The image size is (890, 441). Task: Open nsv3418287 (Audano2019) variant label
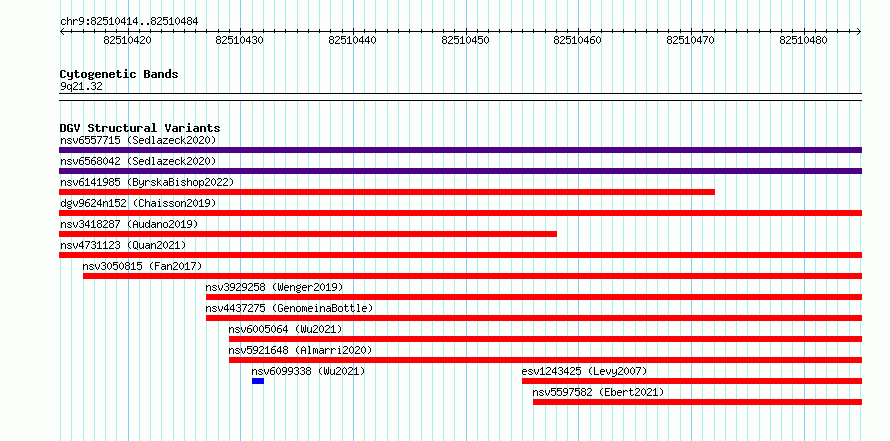pyautogui.click(x=129, y=224)
